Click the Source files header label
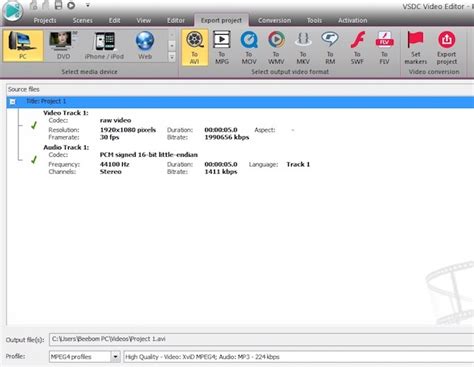The height and width of the screenshot is (367, 474). coord(24,89)
